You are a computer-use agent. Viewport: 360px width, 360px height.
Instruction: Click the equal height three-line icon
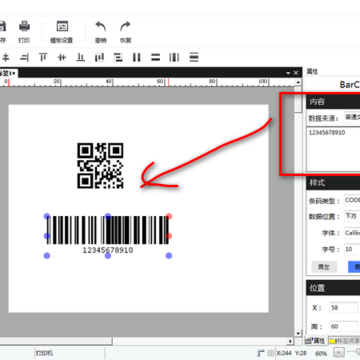tap(194, 57)
